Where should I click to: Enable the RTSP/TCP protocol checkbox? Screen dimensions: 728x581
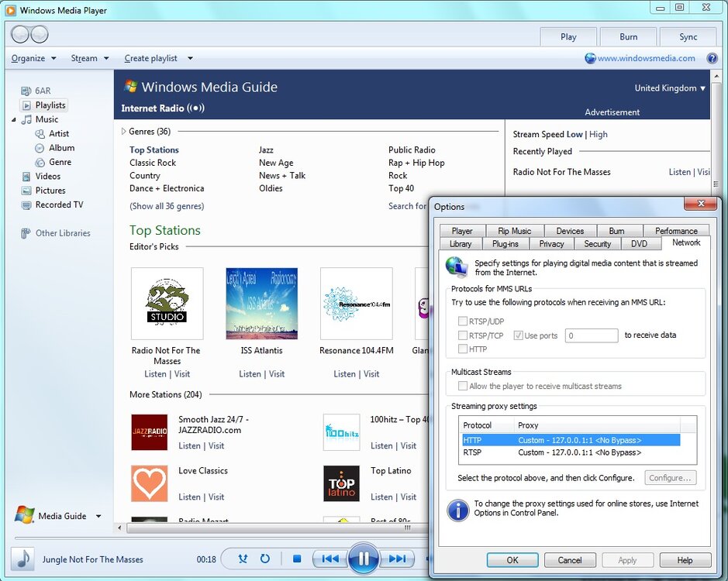463,335
